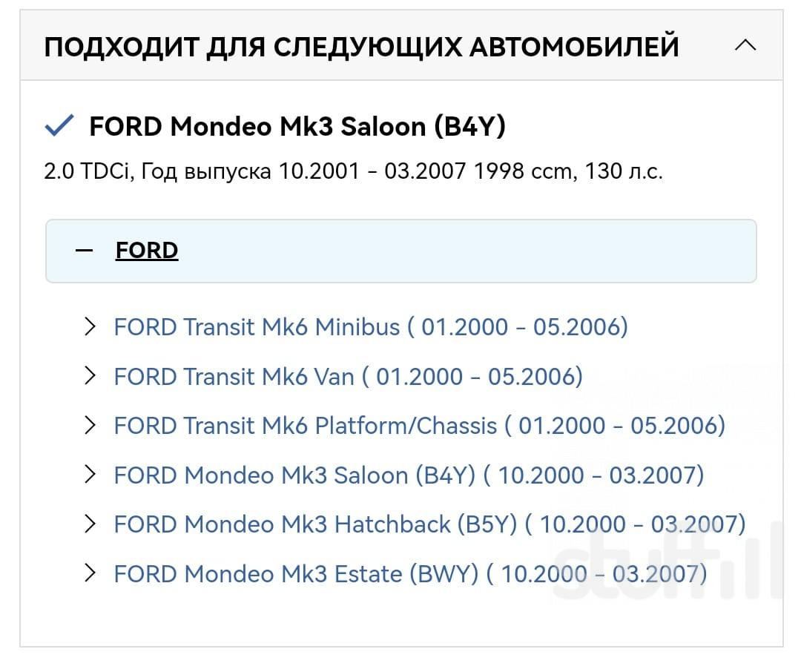Click the bold FORD Mondeo Mk3 Saloon heading
This screenshot has height=672, width=801.
pos(297,126)
